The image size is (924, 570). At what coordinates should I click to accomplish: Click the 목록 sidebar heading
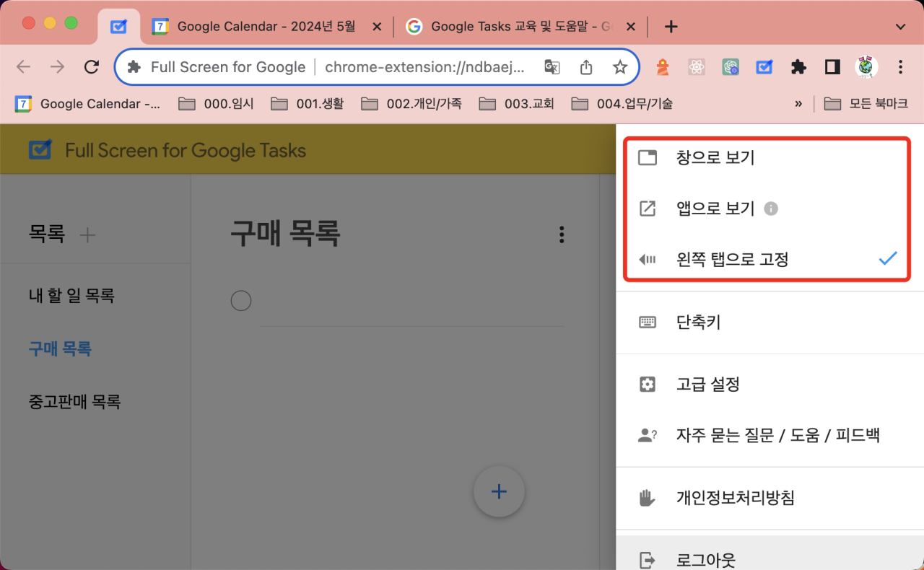(x=46, y=234)
